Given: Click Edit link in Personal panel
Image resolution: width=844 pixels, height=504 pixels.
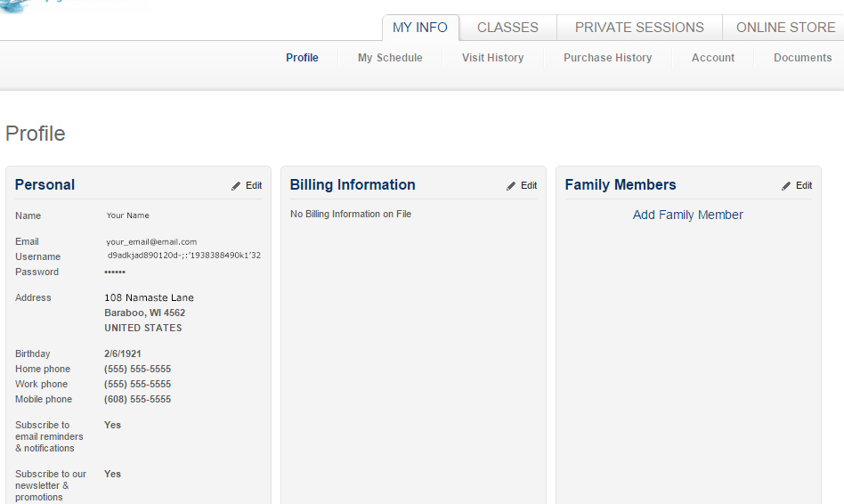Looking at the screenshot, I should click(x=254, y=186).
